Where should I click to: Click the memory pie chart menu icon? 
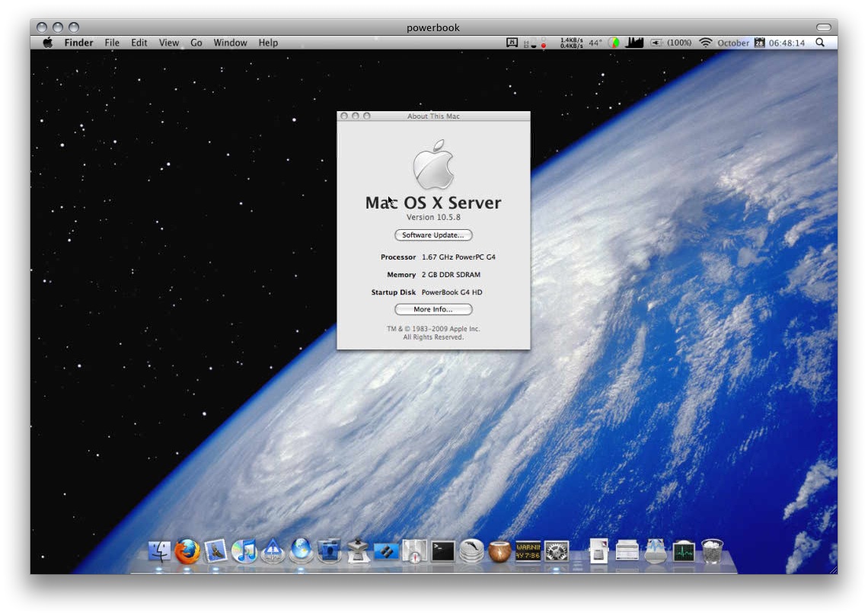coord(614,43)
